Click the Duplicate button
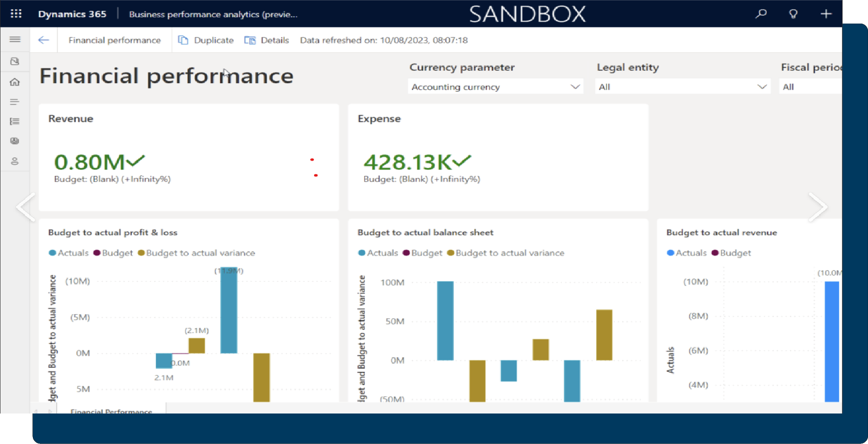Screen dimensions: 868x444 point(206,40)
